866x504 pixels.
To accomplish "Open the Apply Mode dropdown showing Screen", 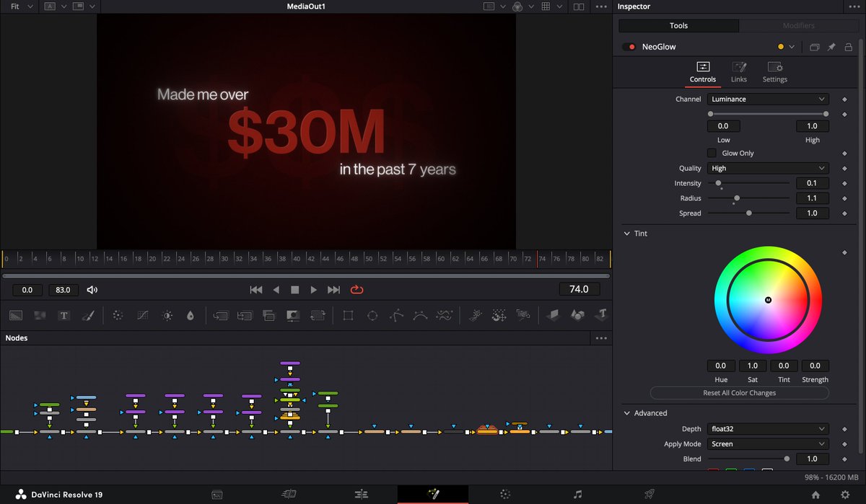I will point(767,443).
